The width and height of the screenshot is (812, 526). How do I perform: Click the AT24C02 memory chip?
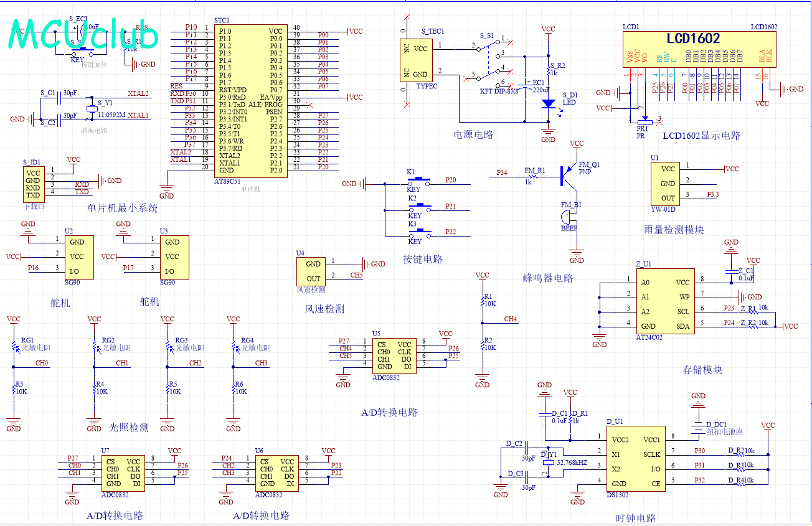pyautogui.click(x=665, y=304)
